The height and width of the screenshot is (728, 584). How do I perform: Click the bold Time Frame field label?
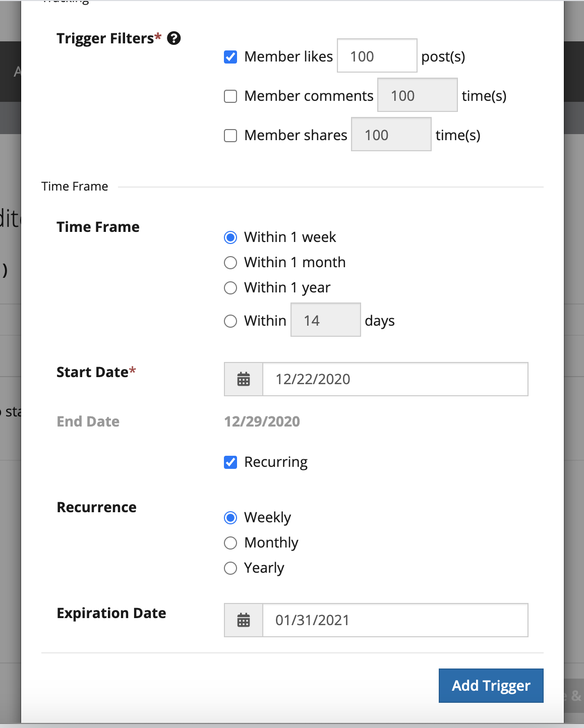coord(98,227)
